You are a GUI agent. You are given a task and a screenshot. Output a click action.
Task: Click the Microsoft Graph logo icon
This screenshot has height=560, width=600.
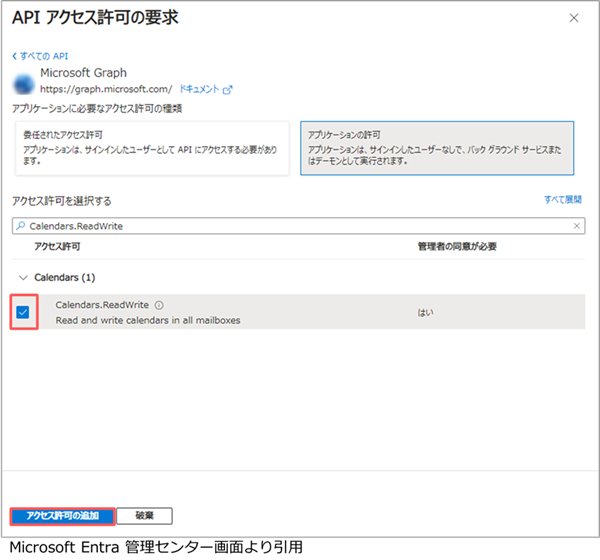click(x=23, y=82)
